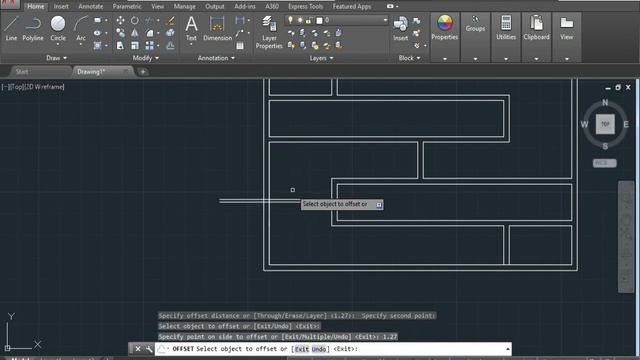Select the Fillet tool in Modify panel

click(149, 33)
